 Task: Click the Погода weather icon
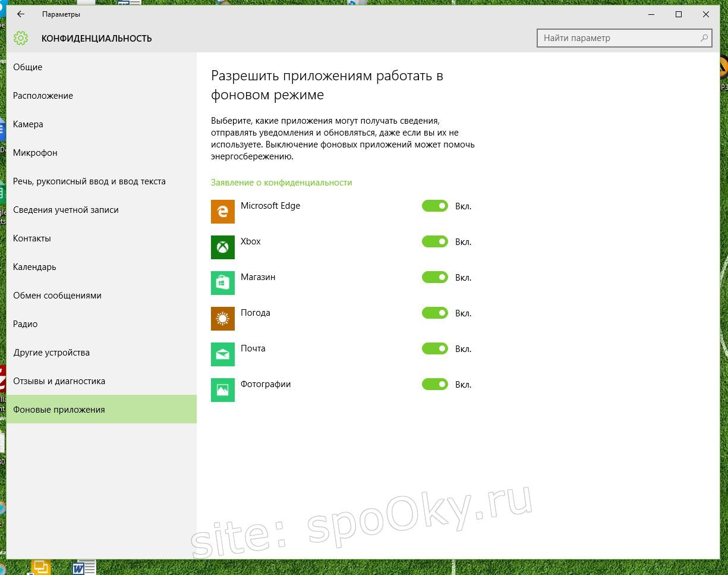(223, 319)
